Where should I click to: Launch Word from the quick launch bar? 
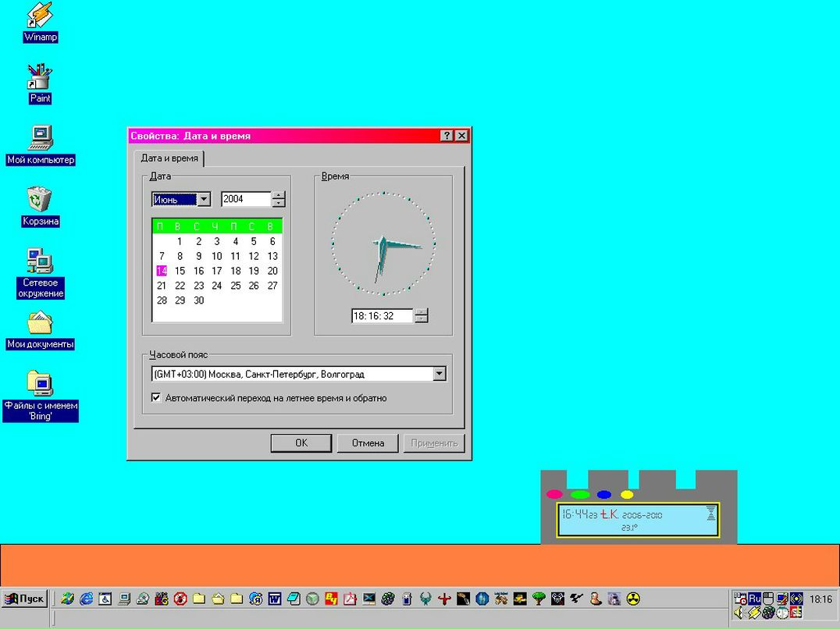coord(275,599)
